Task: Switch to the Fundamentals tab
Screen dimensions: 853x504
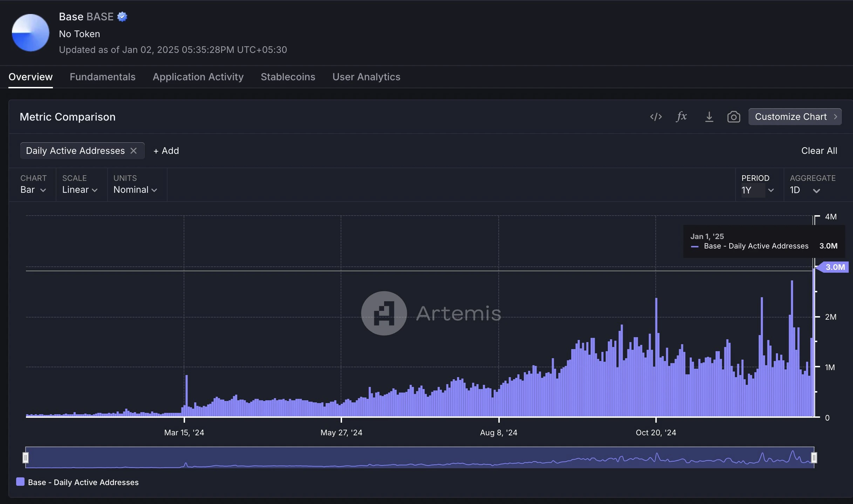Action: [x=102, y=77]
